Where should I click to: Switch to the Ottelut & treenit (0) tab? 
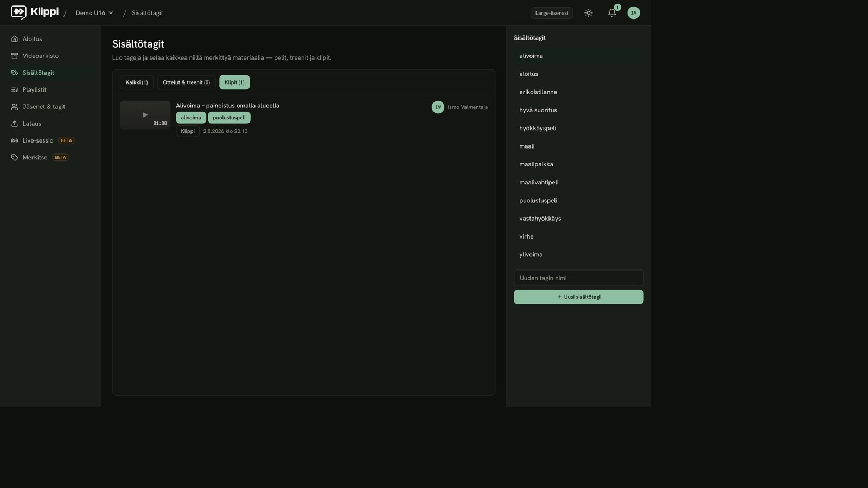tap(186, 82)
